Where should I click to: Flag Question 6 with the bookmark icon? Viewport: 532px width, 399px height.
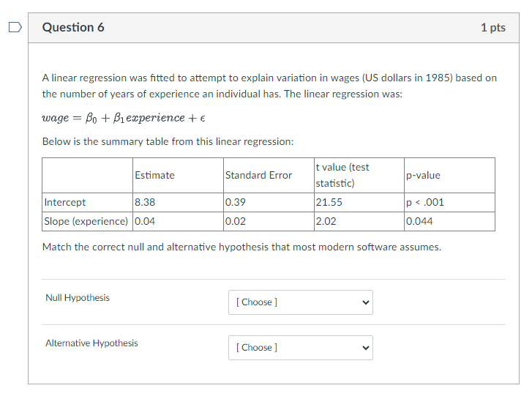click(x=15, y=27)
